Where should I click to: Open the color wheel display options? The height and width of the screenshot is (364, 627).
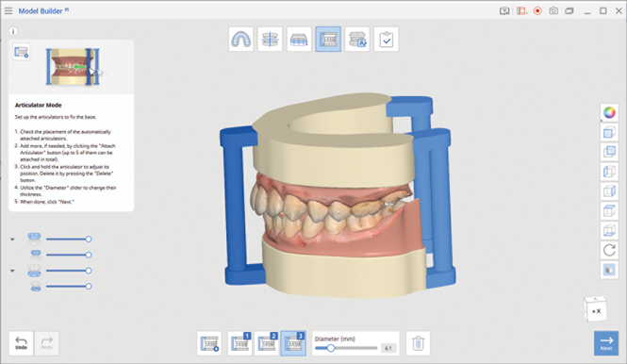click(x=609, y=113)
